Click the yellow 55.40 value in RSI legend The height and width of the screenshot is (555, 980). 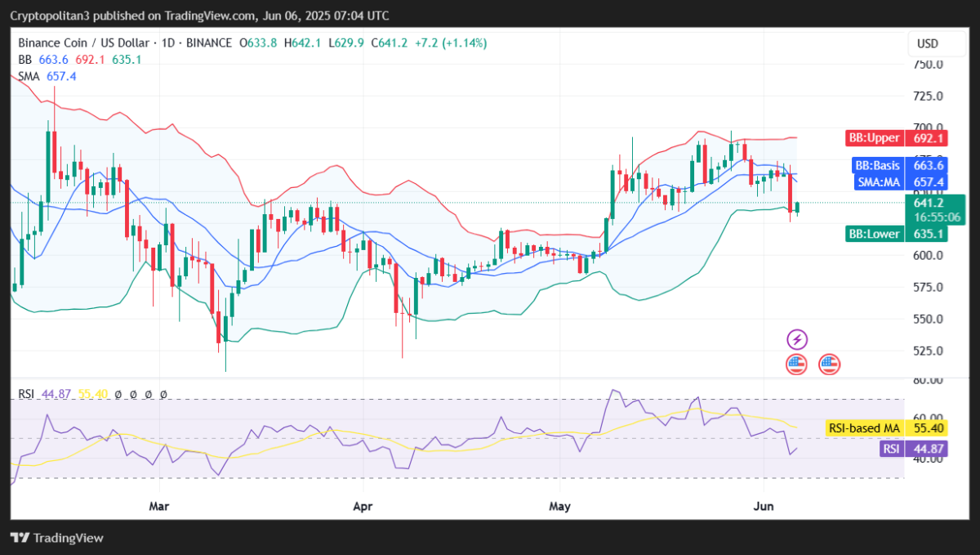pos(92,394)
